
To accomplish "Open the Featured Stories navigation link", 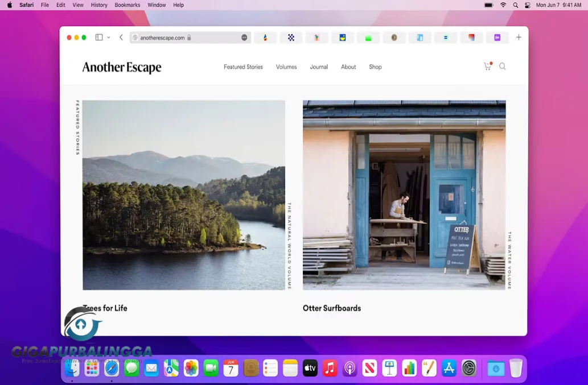I will [243, 67].
